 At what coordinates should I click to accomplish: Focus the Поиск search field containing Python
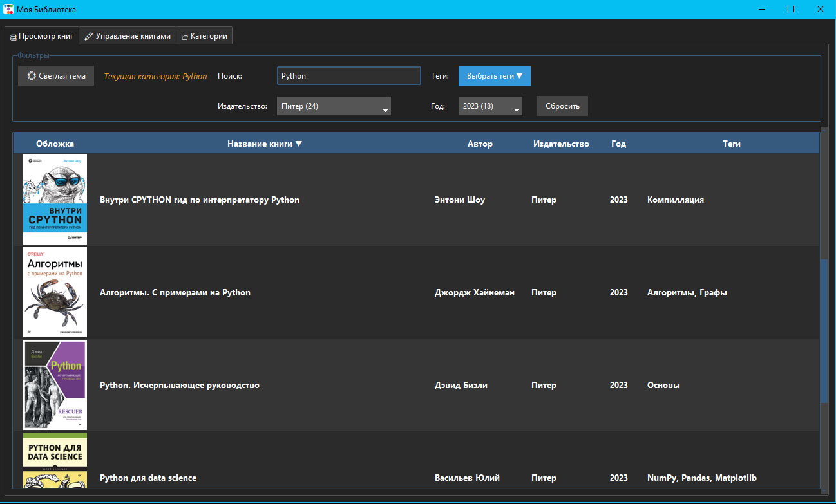pos(348,75)
